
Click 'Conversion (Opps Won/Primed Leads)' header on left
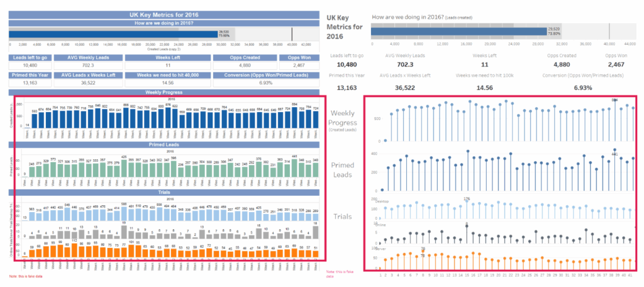coord(265,75)
